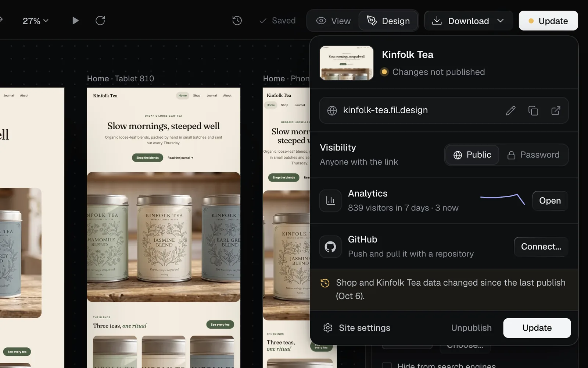Switch to View mode
588x368 pixels.
tap(333, 21)
